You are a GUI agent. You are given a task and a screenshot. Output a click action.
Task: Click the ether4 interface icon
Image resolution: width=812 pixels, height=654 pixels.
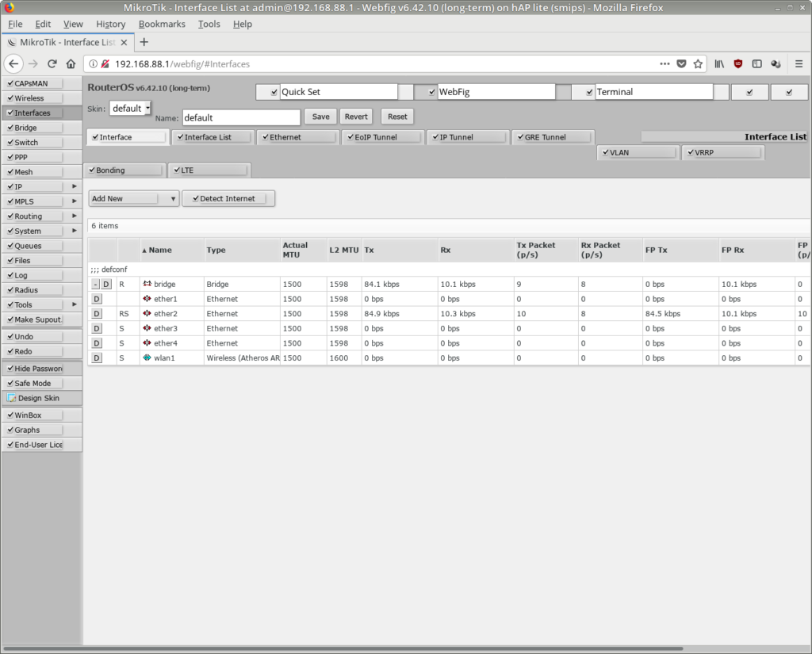tap(147, 342)
